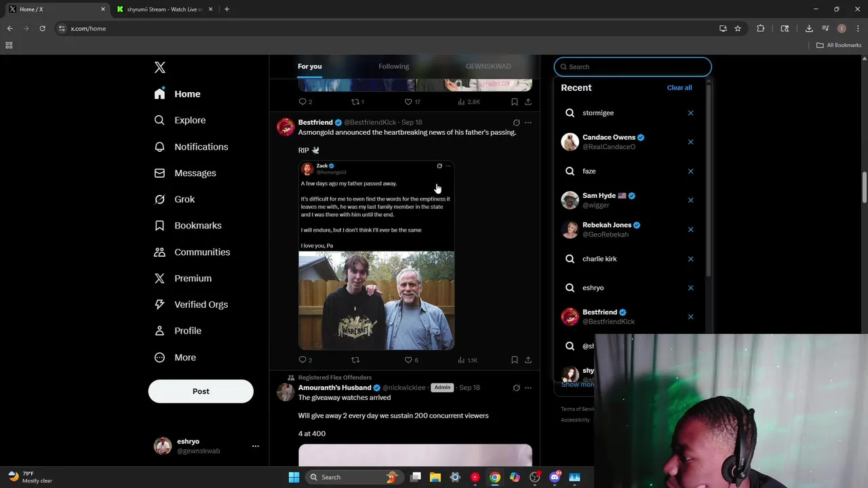Open Grok
This screenshot has width=868, height=488.
[x=175, y=199]
